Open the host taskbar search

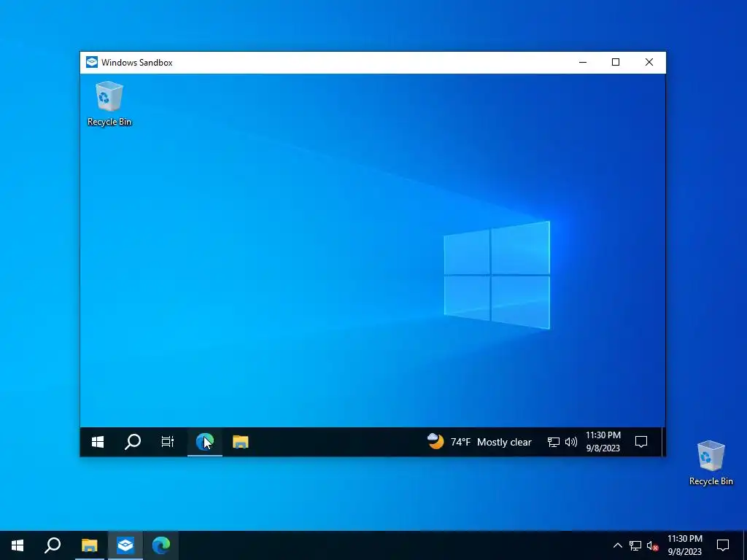point(53,545)
